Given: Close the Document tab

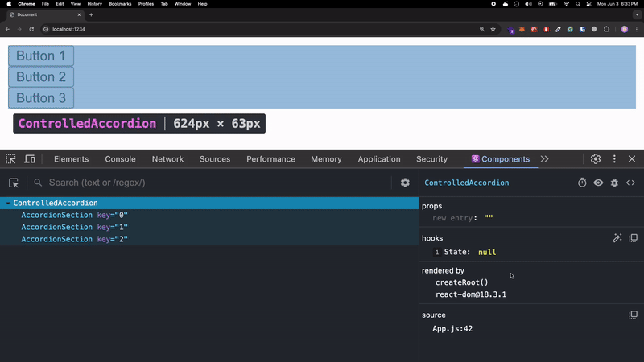Looking at the screenshot, I should 79,14.
